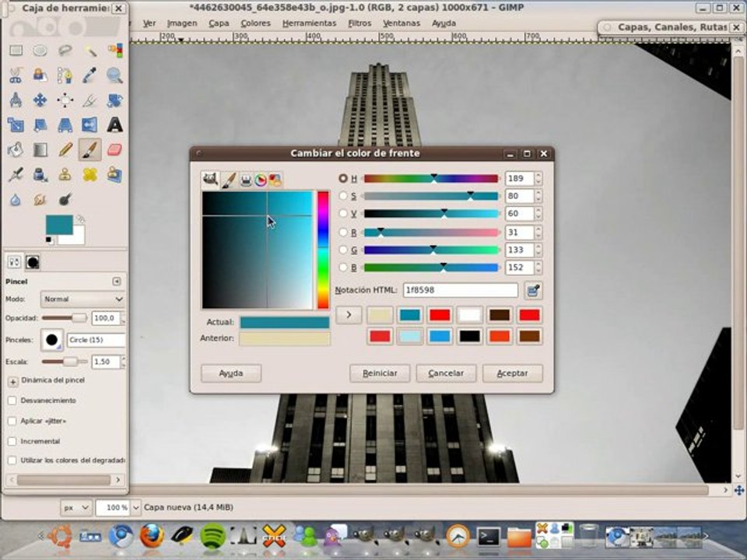747x560 pixels.
Task: Click the color history arrow button
Action: point(349,315)
